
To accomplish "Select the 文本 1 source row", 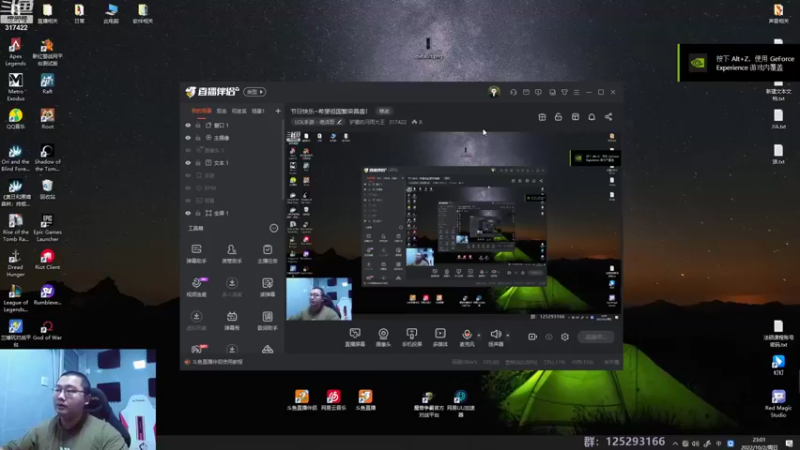I will (x=232, y=163).
